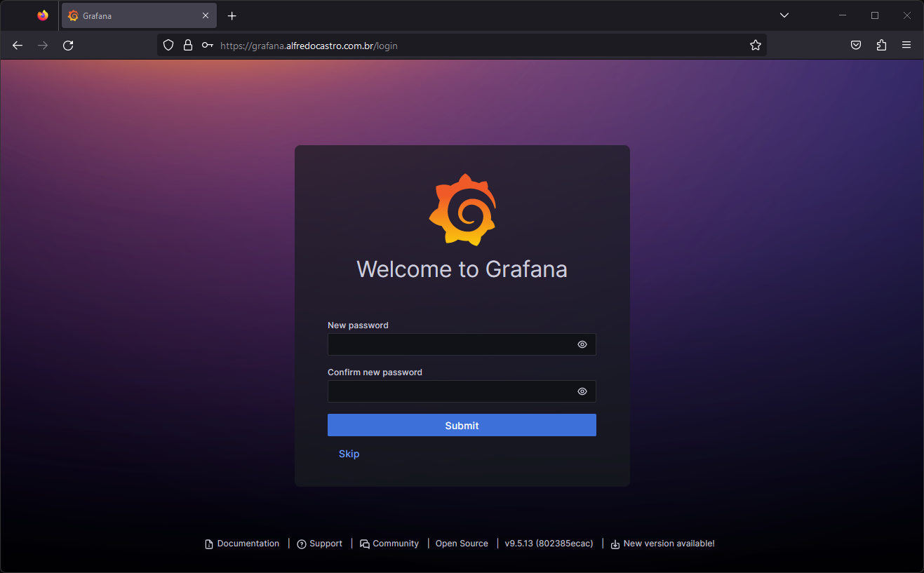Open the Community footer link

click(389, 544)
